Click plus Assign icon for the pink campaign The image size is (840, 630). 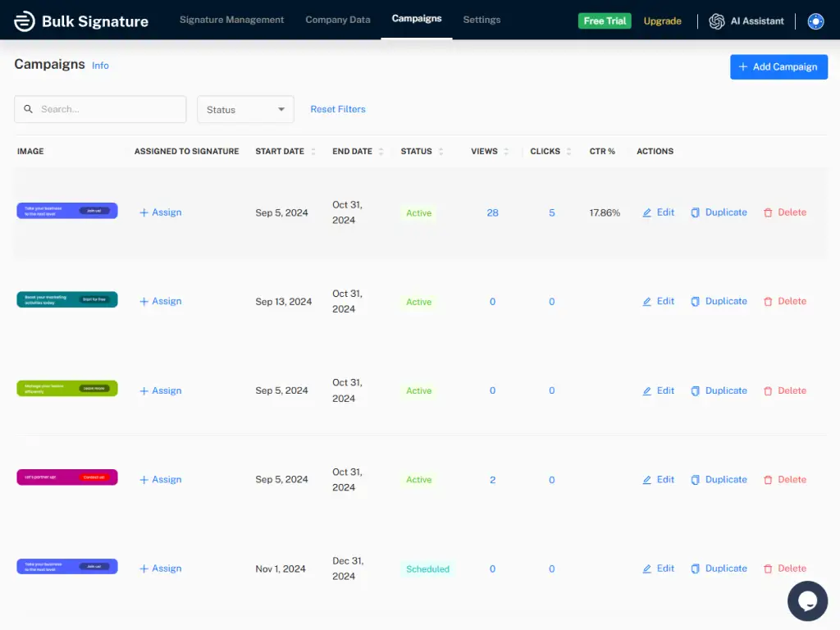tap(144, 480)
